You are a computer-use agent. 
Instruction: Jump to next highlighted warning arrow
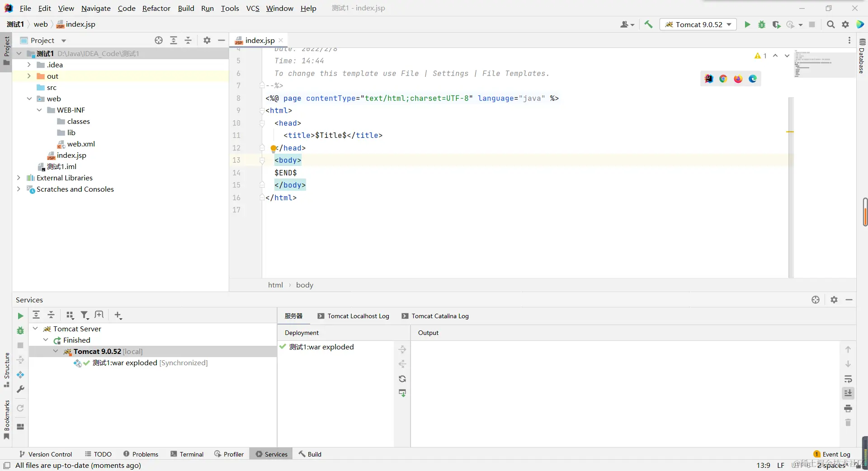787,56
